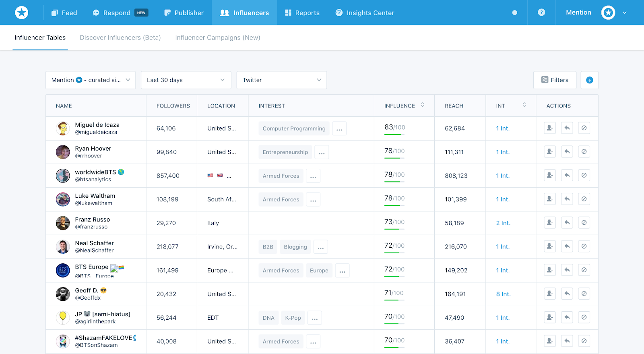The image size is (644, 354).
Task: Click the 857,400 followers value
Action: [x=168, y=176]
